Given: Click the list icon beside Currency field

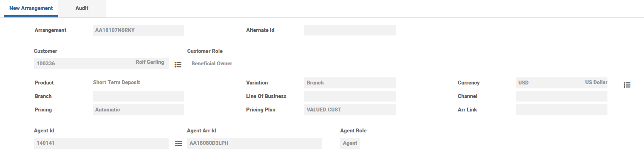Looking at the screenshot, I should tap(627, 85).
